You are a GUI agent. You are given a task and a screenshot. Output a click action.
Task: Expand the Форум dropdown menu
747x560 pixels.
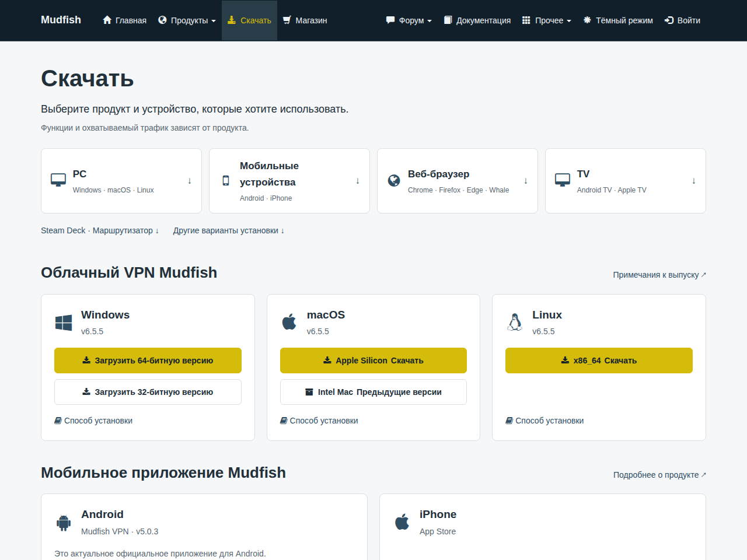tap(409, 20)
